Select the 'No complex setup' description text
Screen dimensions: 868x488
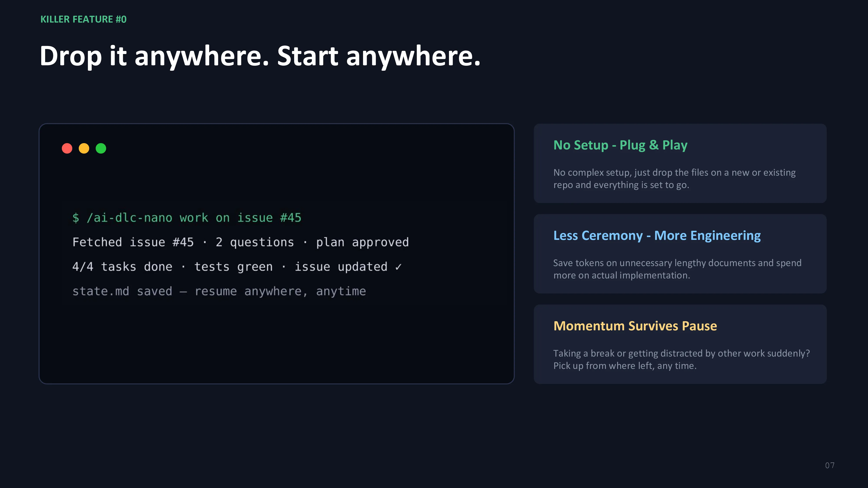pos(674,178)
